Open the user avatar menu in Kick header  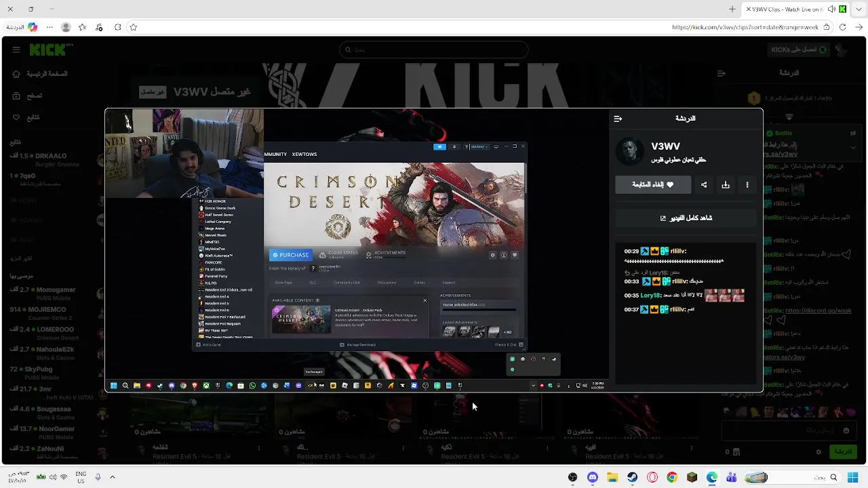(842, 49)
